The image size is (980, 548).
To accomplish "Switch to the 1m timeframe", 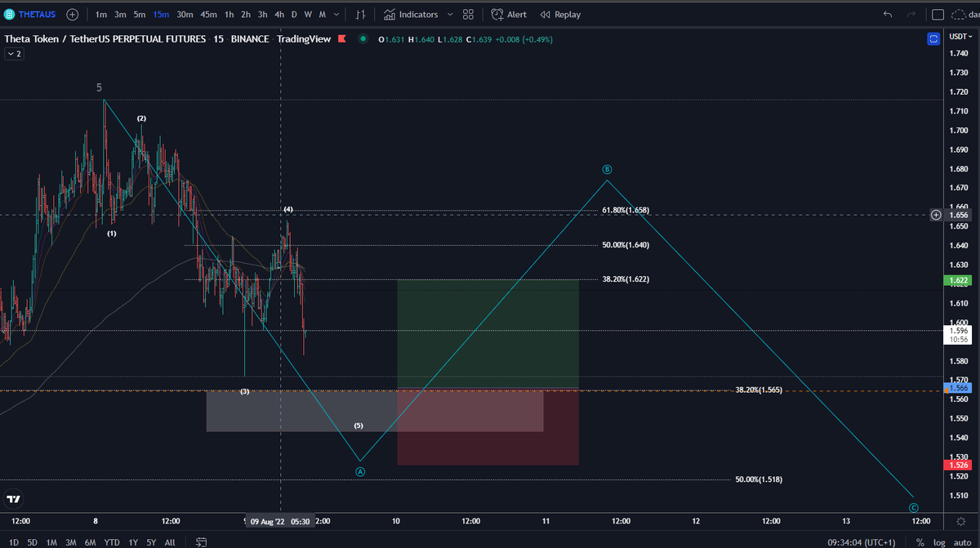I will click(x=101, y=14).
